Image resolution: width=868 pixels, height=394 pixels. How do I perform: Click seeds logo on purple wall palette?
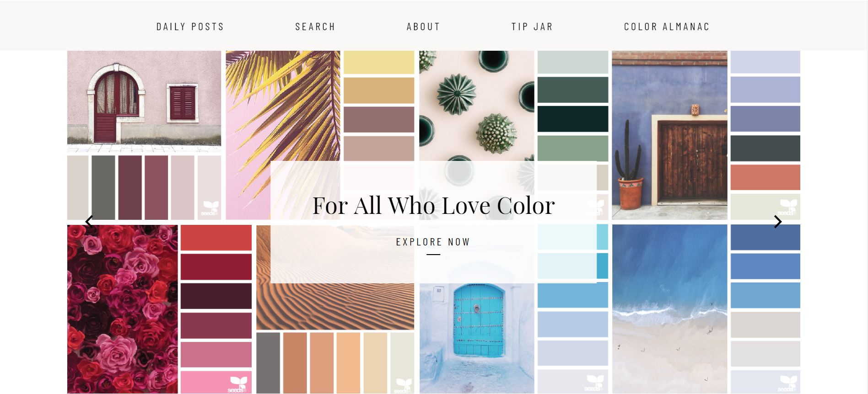(788, 207)
